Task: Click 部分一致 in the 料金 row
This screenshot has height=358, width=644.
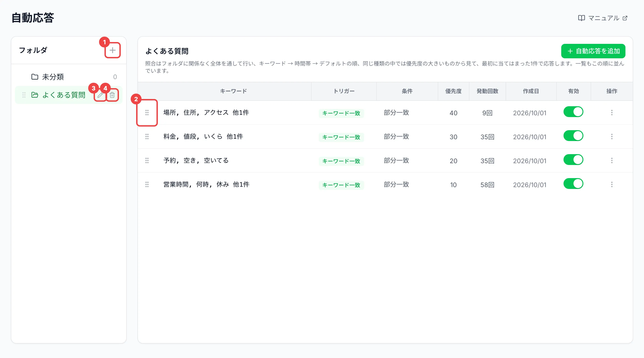Action: coord(396,137)
